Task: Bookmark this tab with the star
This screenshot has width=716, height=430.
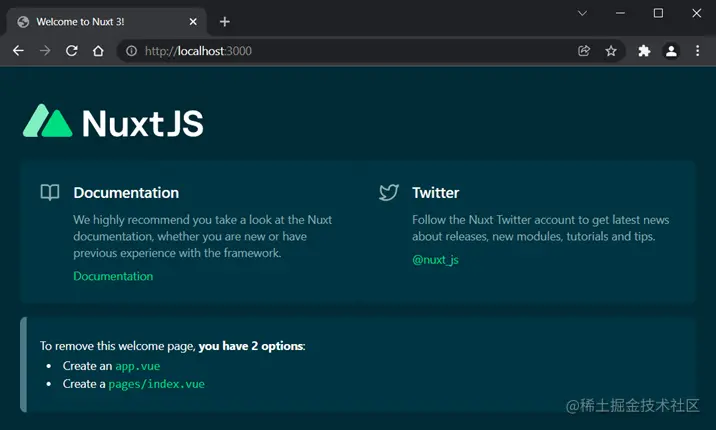Action: tap(611, 51)
